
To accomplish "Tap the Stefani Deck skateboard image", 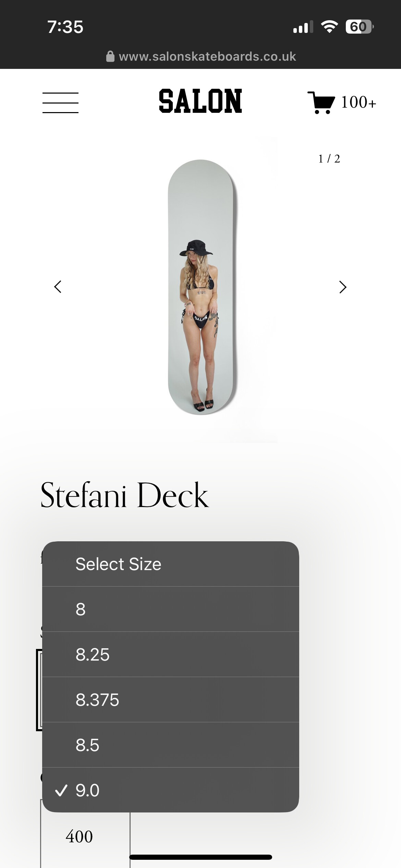I will [201, 287].
